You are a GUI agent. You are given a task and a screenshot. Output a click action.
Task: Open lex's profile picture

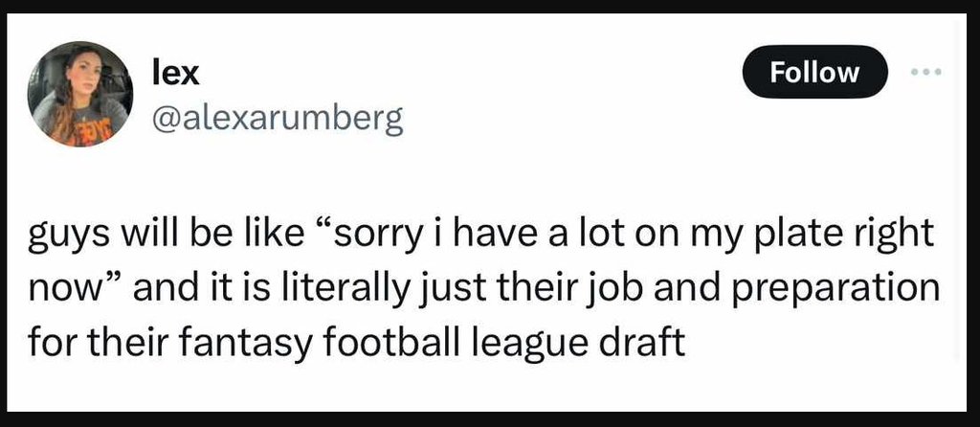click(x=80, y=94)
